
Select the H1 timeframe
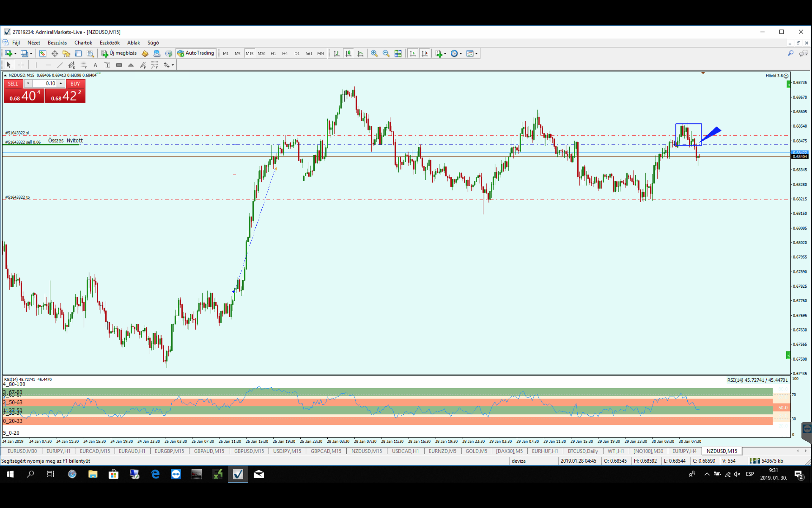pos(273,53)
